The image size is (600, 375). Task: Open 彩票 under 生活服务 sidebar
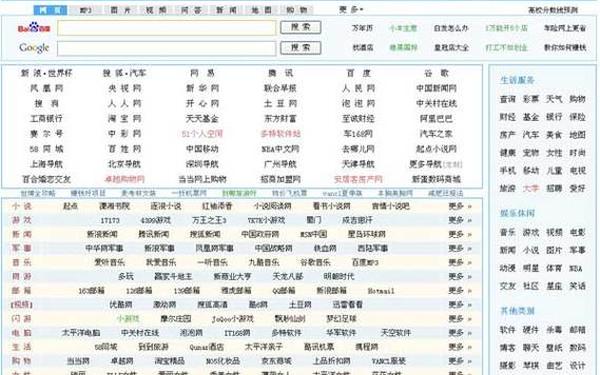pyautogui.click(x=531, y=99)
